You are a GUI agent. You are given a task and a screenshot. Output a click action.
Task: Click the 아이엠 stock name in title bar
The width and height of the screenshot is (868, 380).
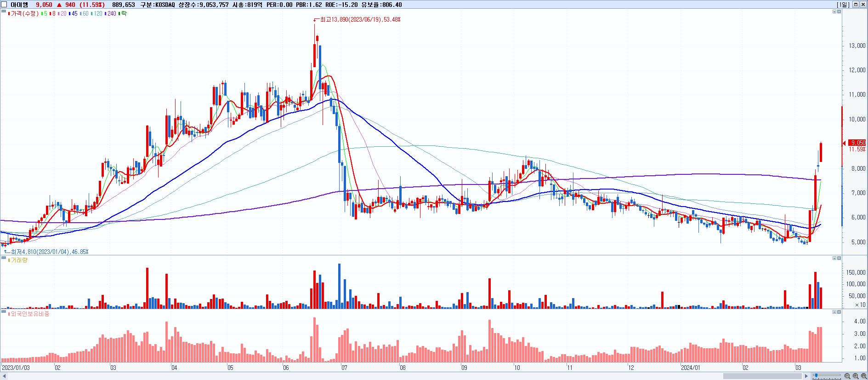(x=19, y=5)
